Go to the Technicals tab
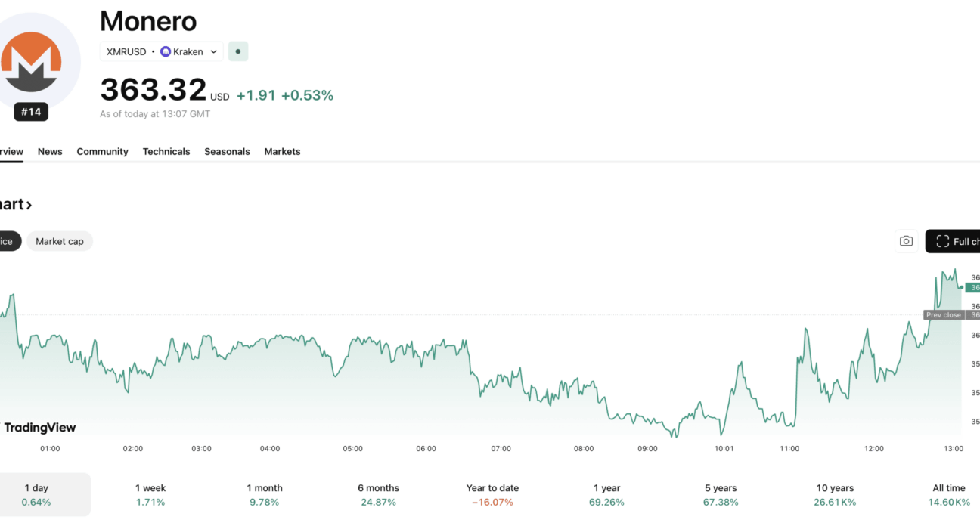 166,151
